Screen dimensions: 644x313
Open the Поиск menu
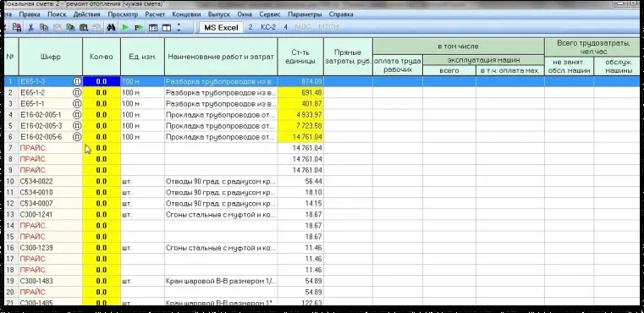coord(57,14)
